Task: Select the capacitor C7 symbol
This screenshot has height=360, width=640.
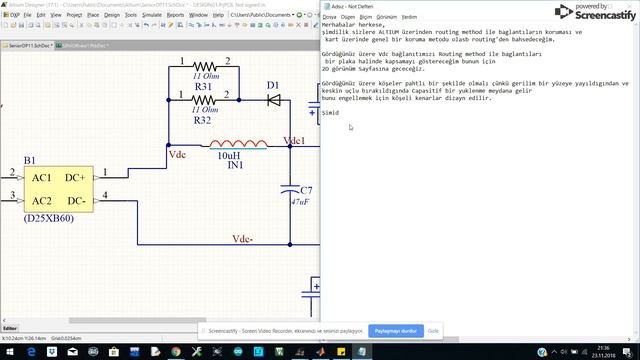Action: pyautogui.click(x=290, y=189)
